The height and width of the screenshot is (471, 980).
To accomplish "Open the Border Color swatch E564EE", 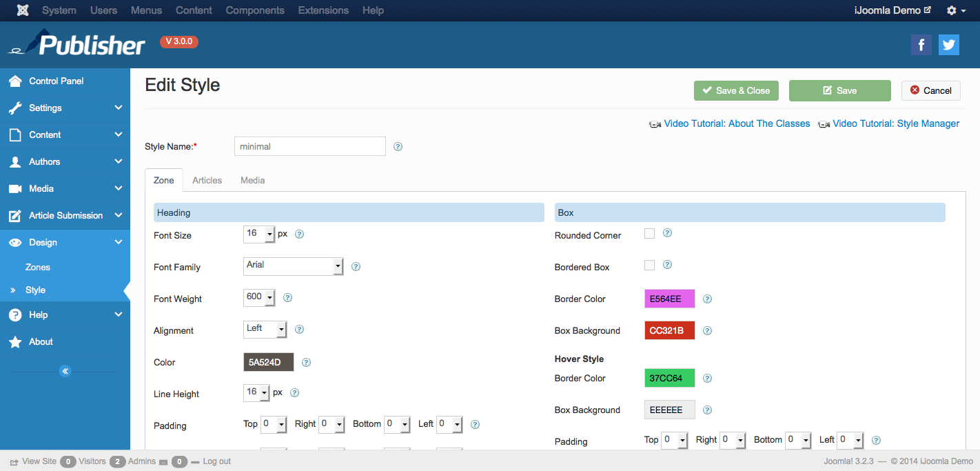I will 670,299.
